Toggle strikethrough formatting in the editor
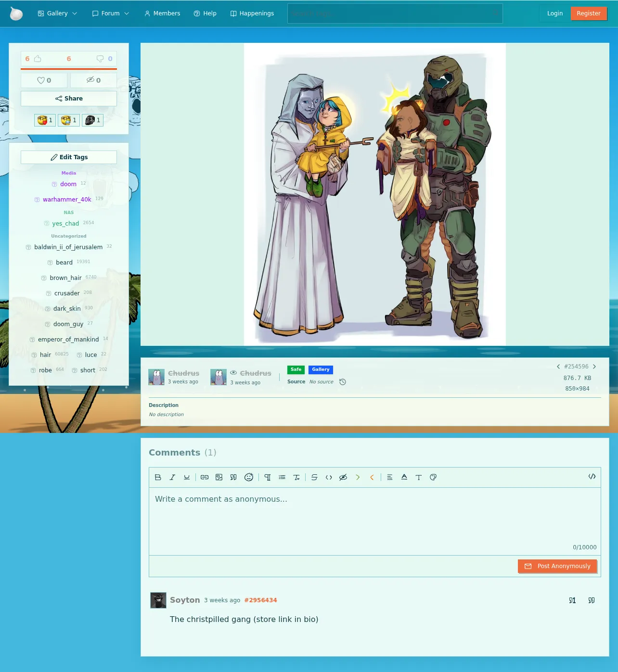Image resolution: width=618 pixels, height=672 pixels. pyautogui.click(x=314, y=477)
